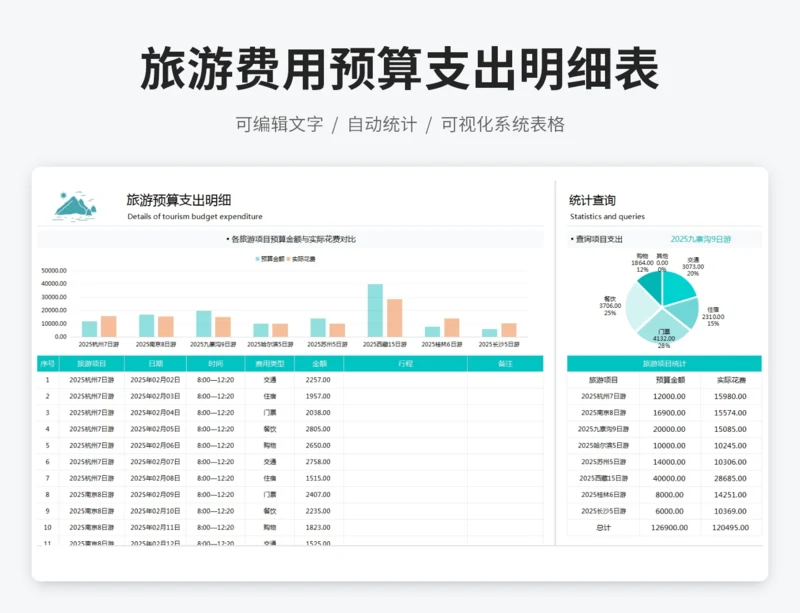The height and width of the screenshot is (613, 800).
Task: Select actual spending value 15574.00
Action: coord(730,412)
